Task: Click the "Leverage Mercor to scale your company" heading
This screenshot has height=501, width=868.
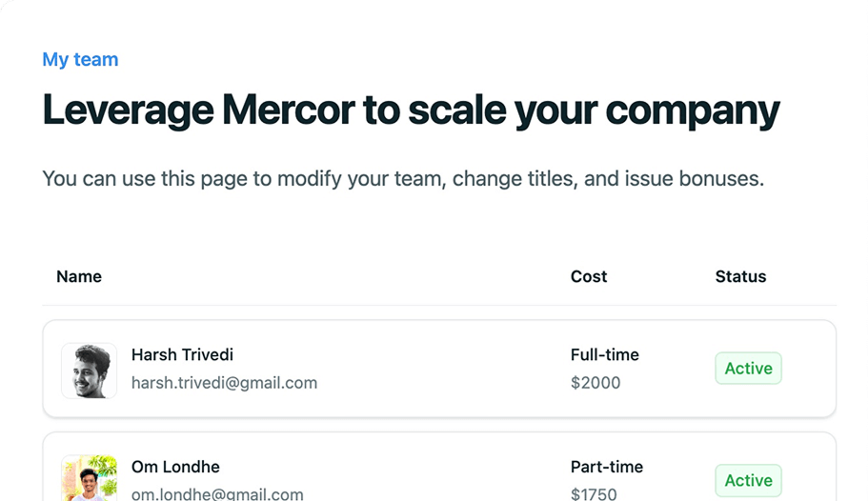Action: [x=411, y=111]
